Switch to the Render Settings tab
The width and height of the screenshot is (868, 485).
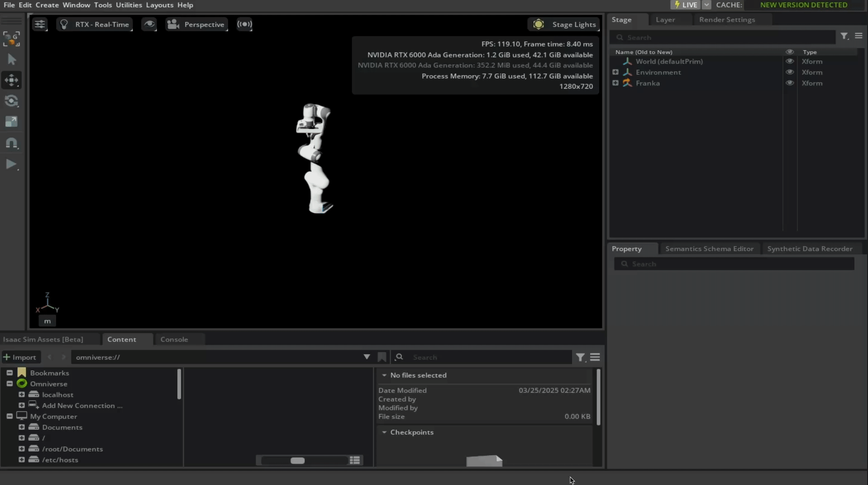pos(727,20)
